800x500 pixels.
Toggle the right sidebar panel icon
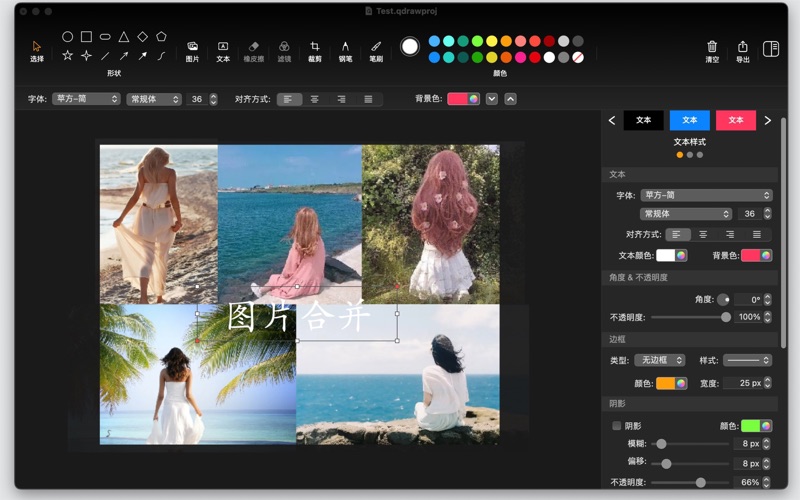click(x=771, y=48)
